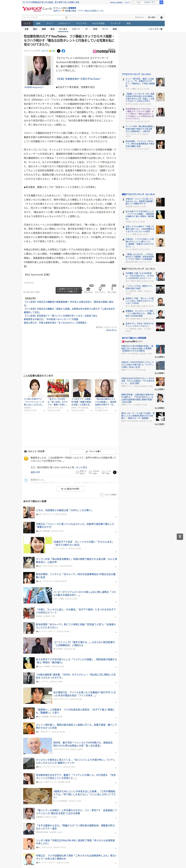Select the ライブ navigation tab
The height and width of the screenshot is (868, 186).
tap(49, 24)
